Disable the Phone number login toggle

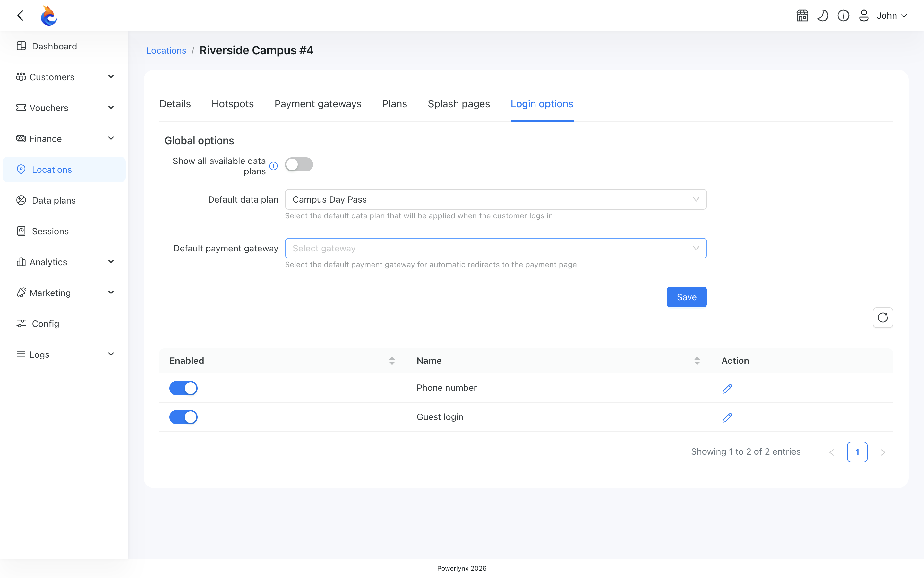[x=184, y=388]
